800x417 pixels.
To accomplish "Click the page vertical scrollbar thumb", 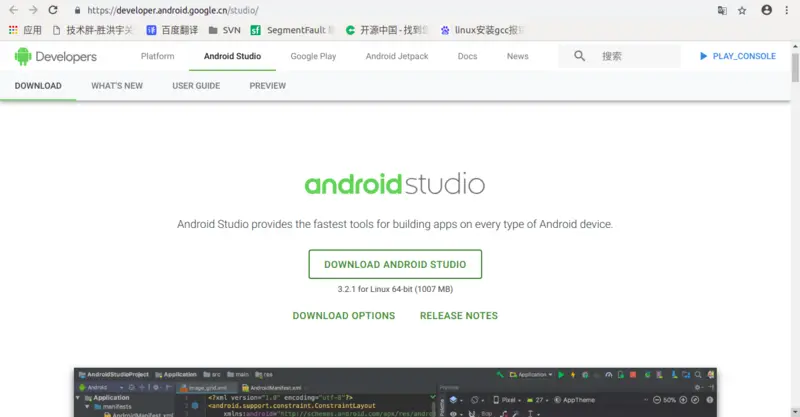I will click(x=795, y=67).
